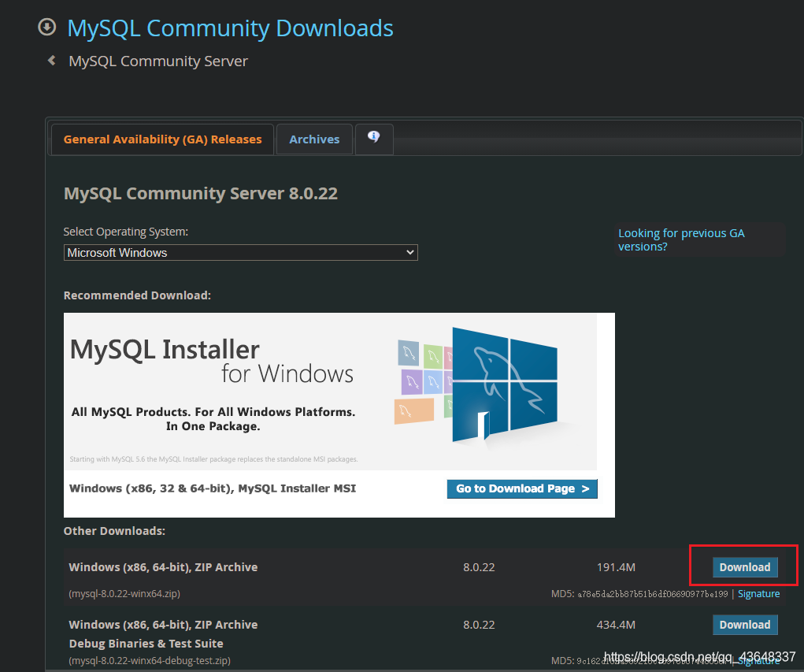Open Looking for previous GA versions link
804x672 pixels.
click(x=681, y=239)
